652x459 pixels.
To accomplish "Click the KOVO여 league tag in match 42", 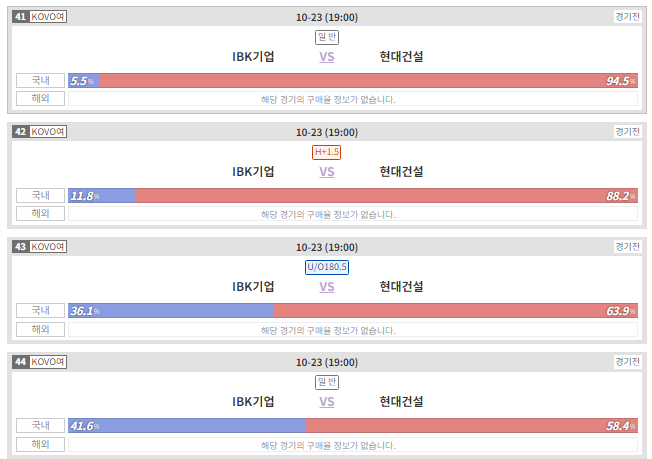I will click(48, 132).
